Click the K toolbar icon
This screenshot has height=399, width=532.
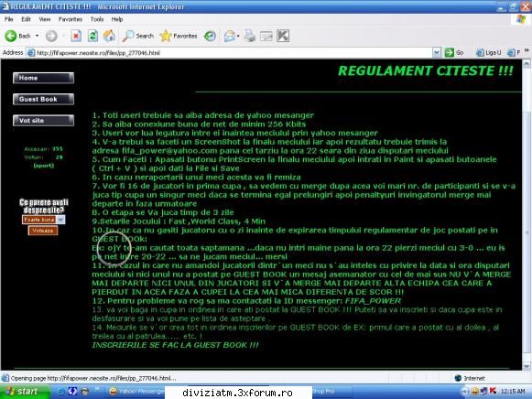pos(283,36)
